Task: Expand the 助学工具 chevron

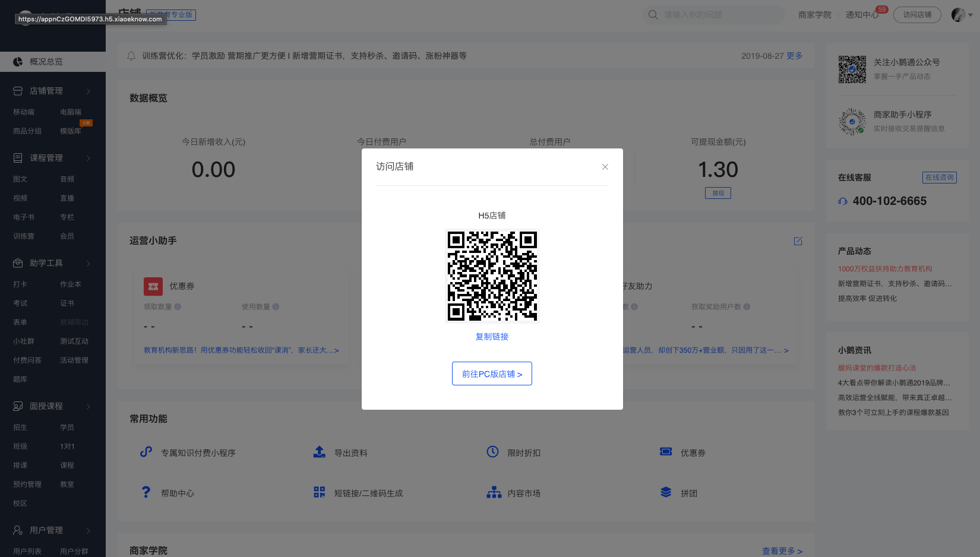Action: pyautogui.click(x=88, y=263)
